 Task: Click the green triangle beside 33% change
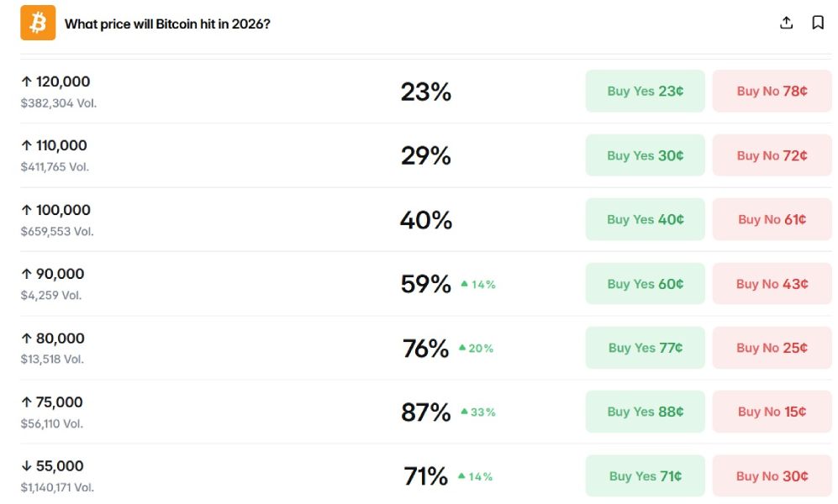click(x=465, y=412)
